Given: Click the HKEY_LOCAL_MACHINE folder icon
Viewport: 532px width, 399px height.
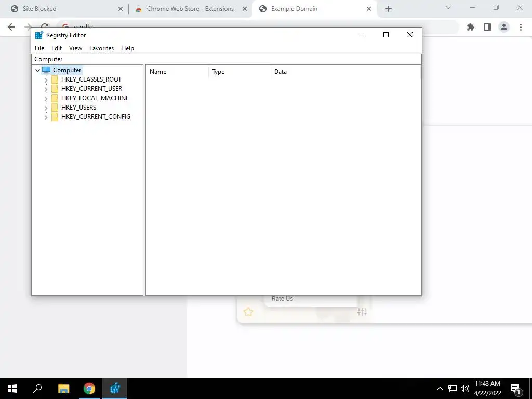Looking at the screenshot, I should pyautogui.click(x=55, y=98).
